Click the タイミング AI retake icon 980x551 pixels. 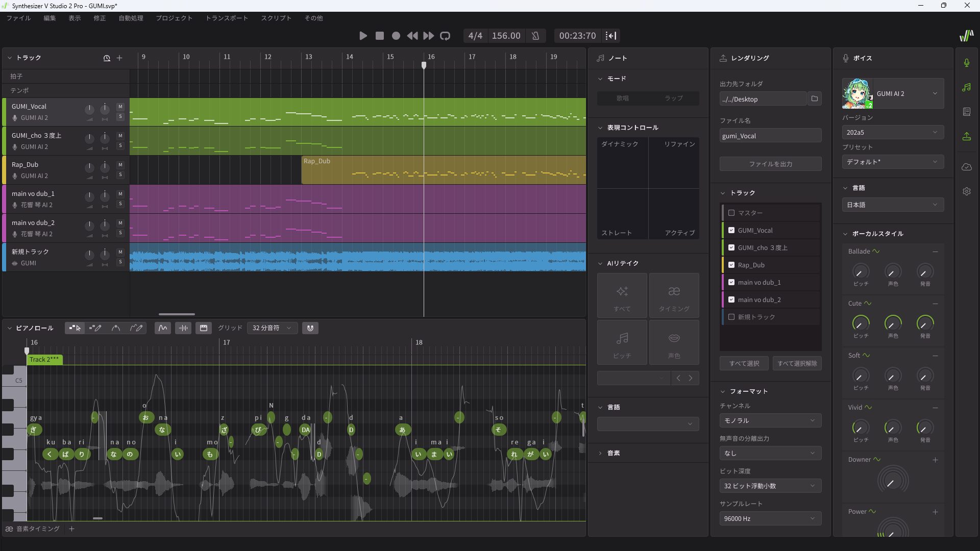point(674,295)
